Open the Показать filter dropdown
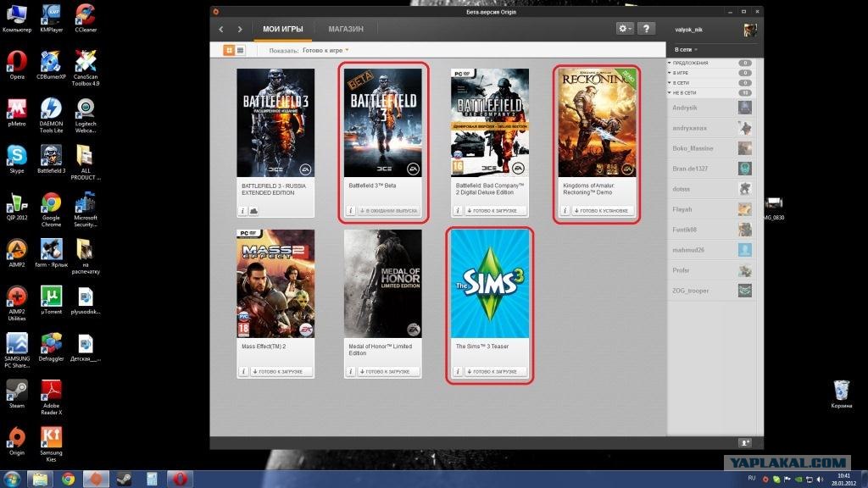Image resolution: width=868 pixels, height=488 pixels. (x=325, y=50)
